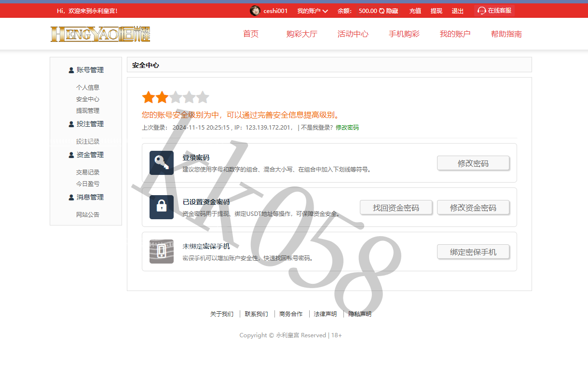View 交易记录 in the sidebar

[x=88, y=172]
